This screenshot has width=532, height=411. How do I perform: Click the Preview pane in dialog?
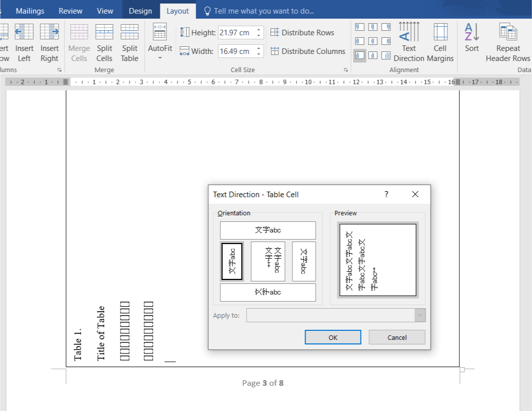pos(378,260)
